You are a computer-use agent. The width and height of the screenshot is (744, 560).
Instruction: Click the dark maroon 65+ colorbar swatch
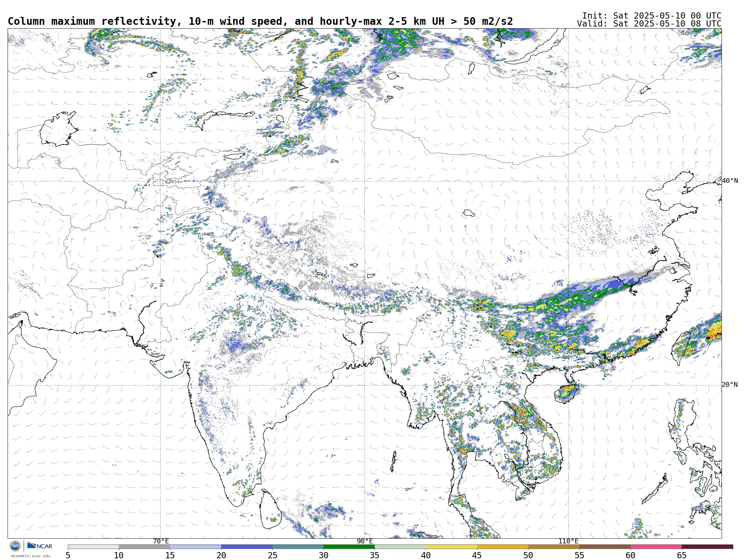pos(707,547)
